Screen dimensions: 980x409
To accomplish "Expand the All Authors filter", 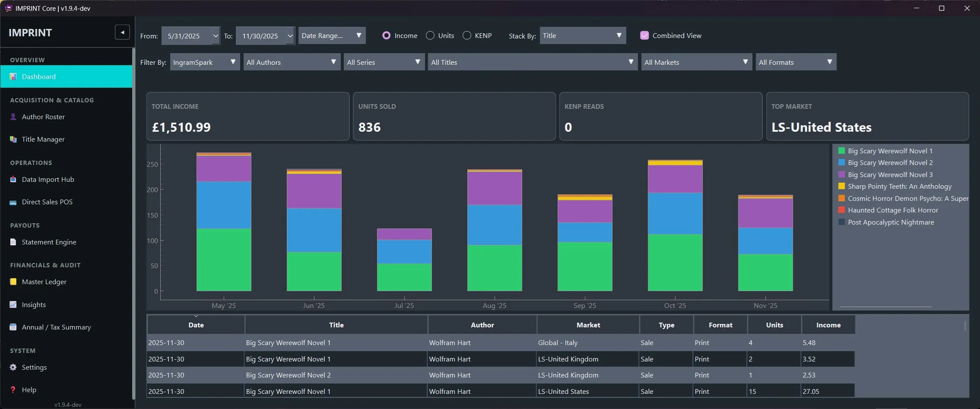I will pyautogui.click(x=292, y=62).
